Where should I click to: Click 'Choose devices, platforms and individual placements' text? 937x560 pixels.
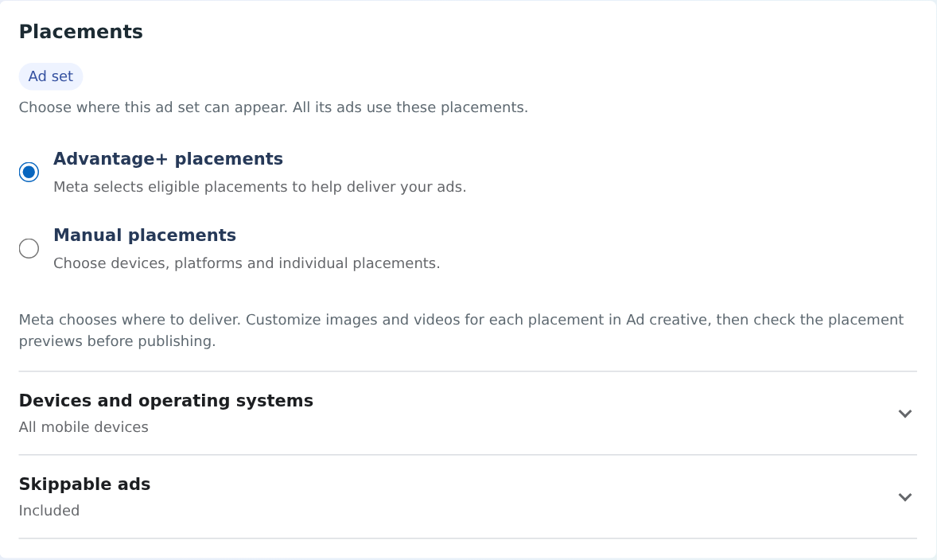pos(247,263)
